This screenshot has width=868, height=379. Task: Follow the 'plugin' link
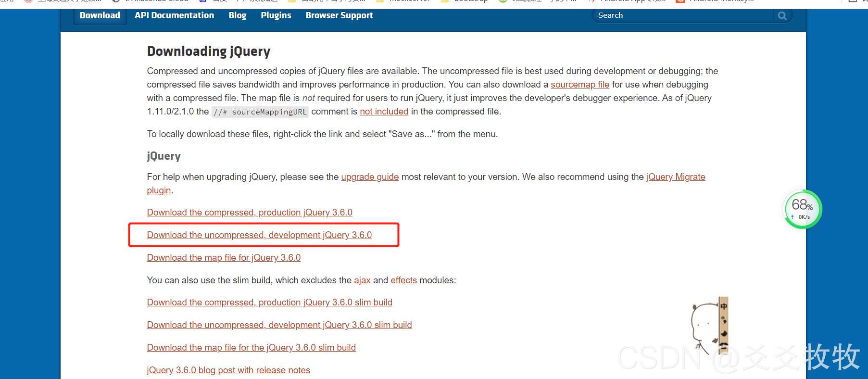[159, 190]
